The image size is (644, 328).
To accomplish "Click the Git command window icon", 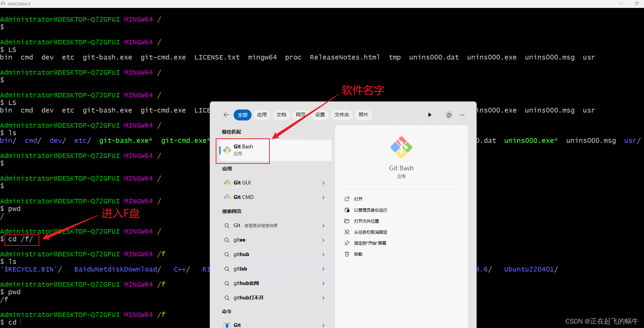I will click(227, 325).
